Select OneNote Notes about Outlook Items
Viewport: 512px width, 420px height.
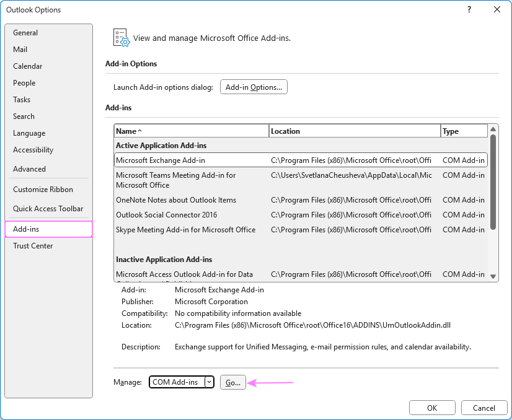click(x=301, y=200)
